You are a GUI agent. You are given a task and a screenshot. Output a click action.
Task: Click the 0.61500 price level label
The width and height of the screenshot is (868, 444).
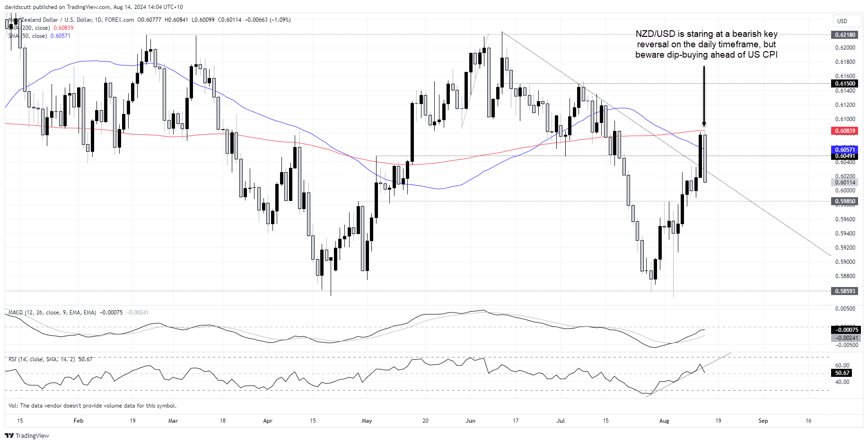pyautogui.click(x=845, y=84)
